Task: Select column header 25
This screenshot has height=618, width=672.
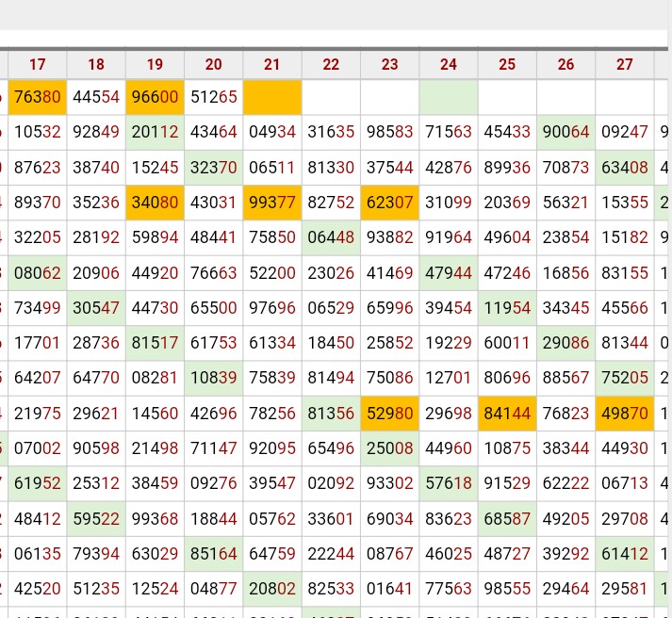Action: click(507, 65)
